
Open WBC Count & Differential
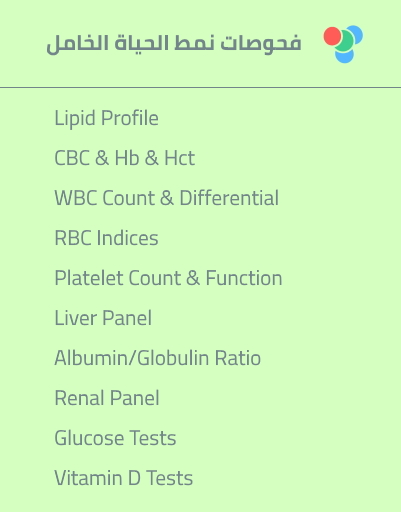point(166,198)
